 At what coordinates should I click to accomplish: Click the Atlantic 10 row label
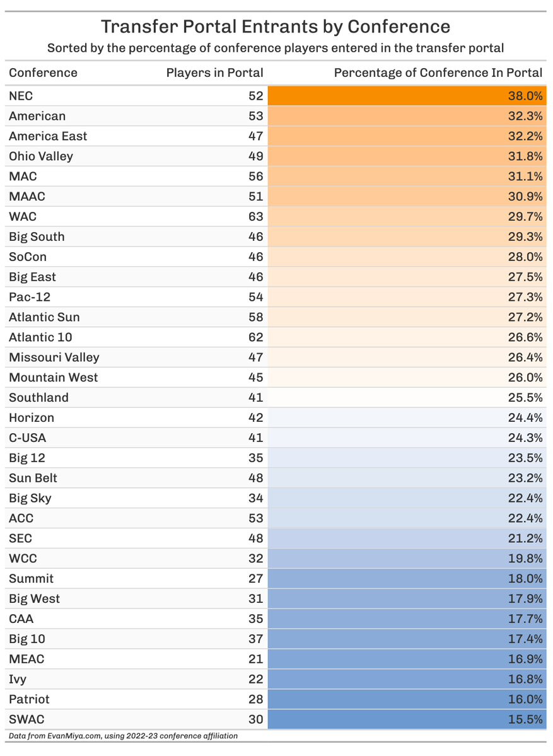[40, 337]
